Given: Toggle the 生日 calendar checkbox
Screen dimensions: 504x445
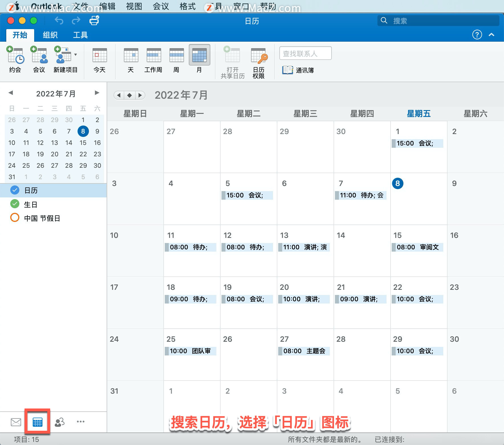Looking at the screenshot, I should pyautogui.click(x=15, y=204).
